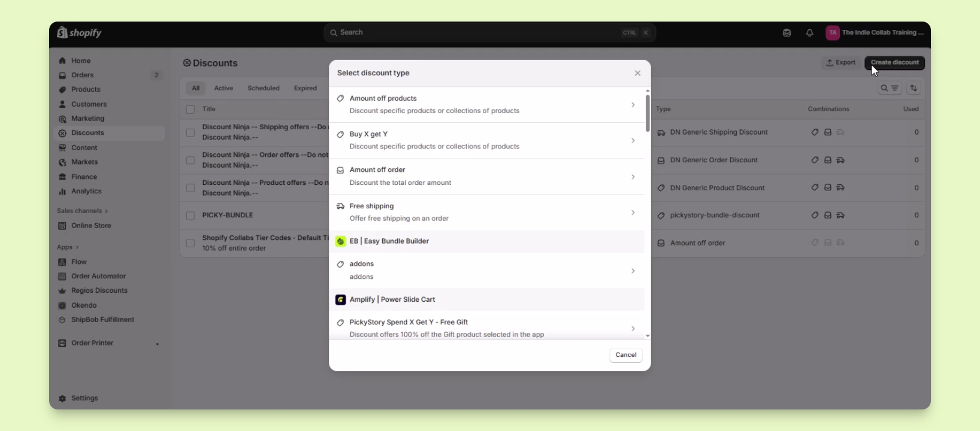This screenshot has height=431, width=980.
Task: Click the discount type list scrollbar
Action: (648, 113)
